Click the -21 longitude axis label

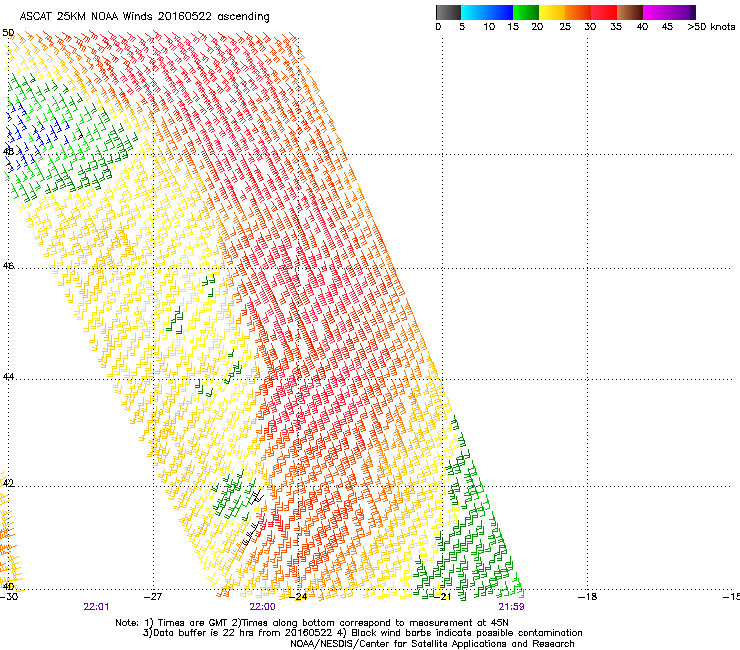(442, 597)
